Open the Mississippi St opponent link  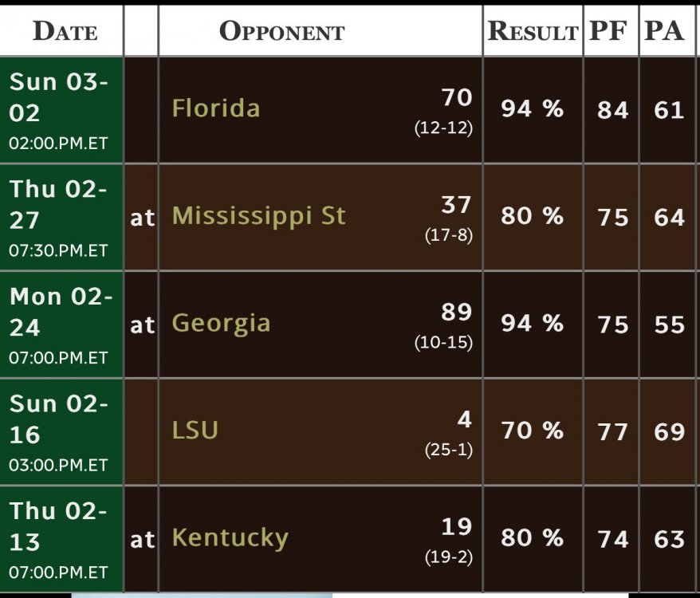[259, 216]
